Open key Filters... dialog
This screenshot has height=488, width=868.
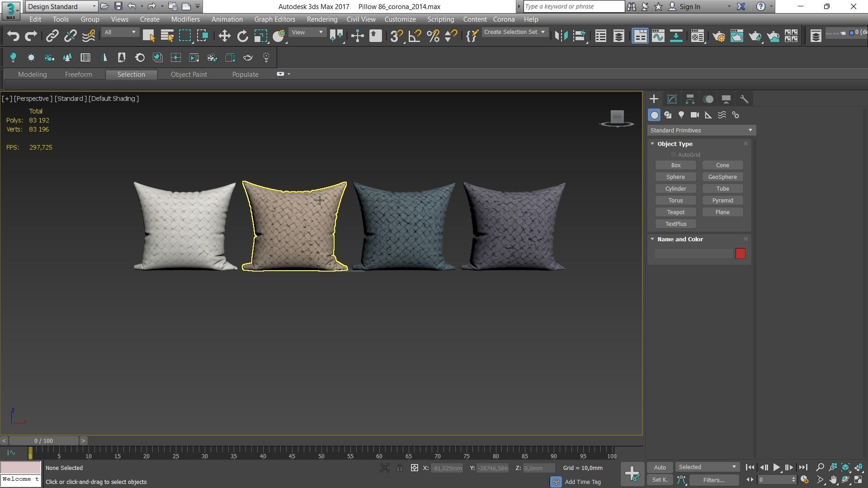714,480
